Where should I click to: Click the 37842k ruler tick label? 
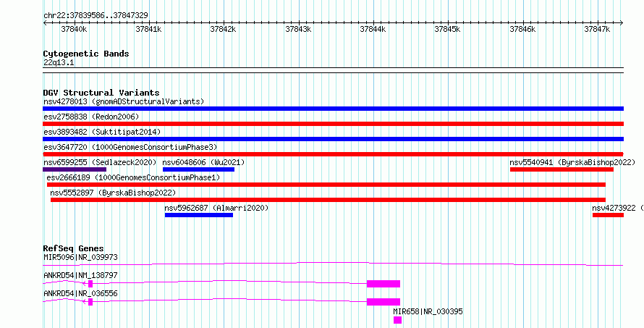point(223,29)
